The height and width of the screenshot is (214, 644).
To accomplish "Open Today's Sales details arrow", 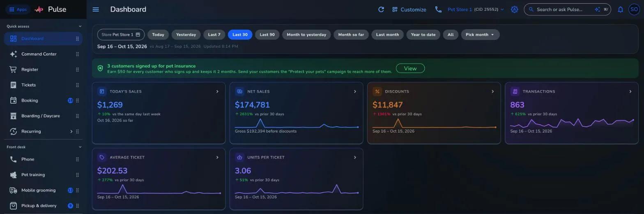I will [x=217, y=91].
